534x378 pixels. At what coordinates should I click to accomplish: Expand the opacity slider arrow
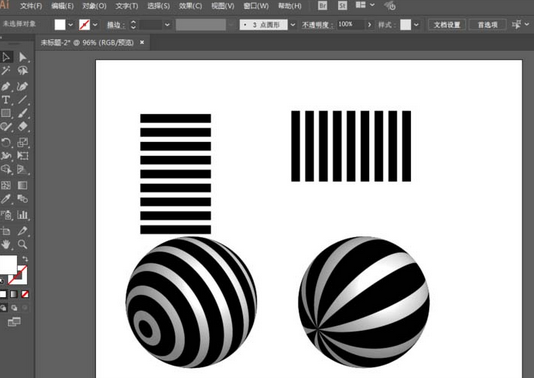[x=370, y=25]
